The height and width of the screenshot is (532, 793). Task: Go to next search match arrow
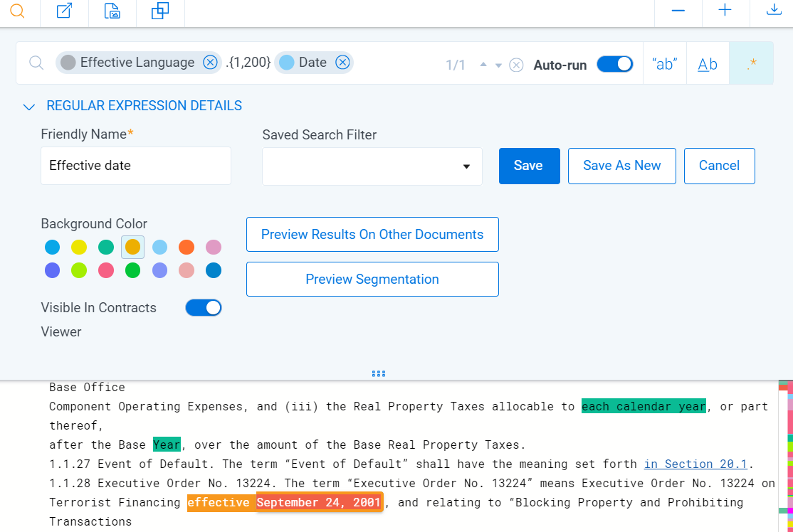point(499,65)
